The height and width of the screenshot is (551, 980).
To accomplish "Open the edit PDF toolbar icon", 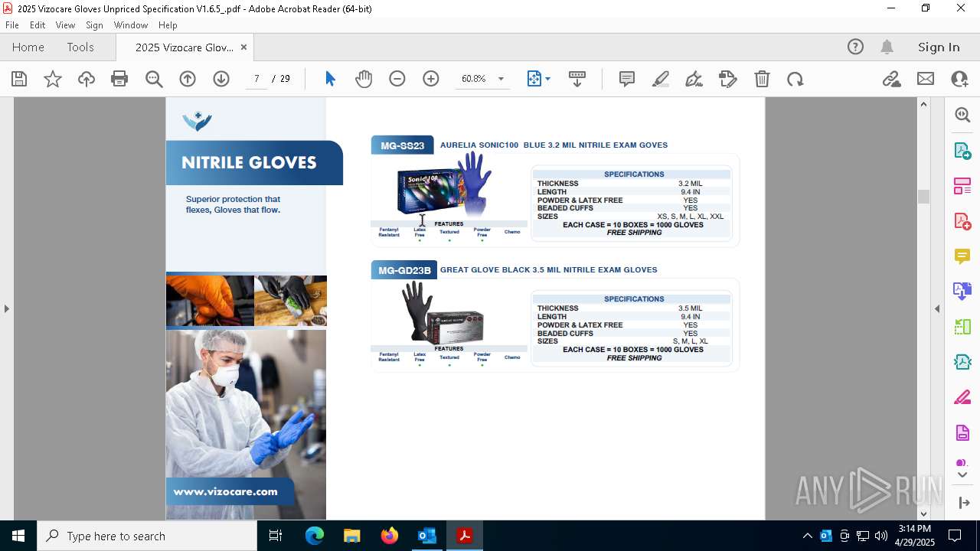I will pyautogui.click(x=728, y=79).
